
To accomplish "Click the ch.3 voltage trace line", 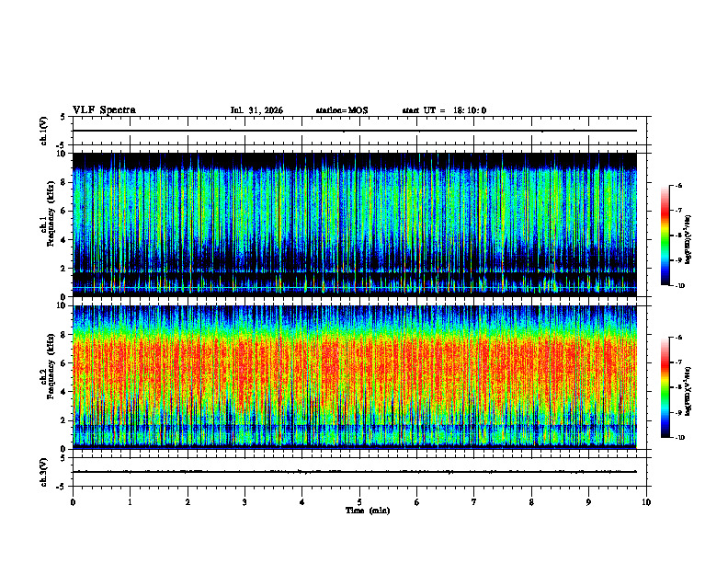I will 355,472.
